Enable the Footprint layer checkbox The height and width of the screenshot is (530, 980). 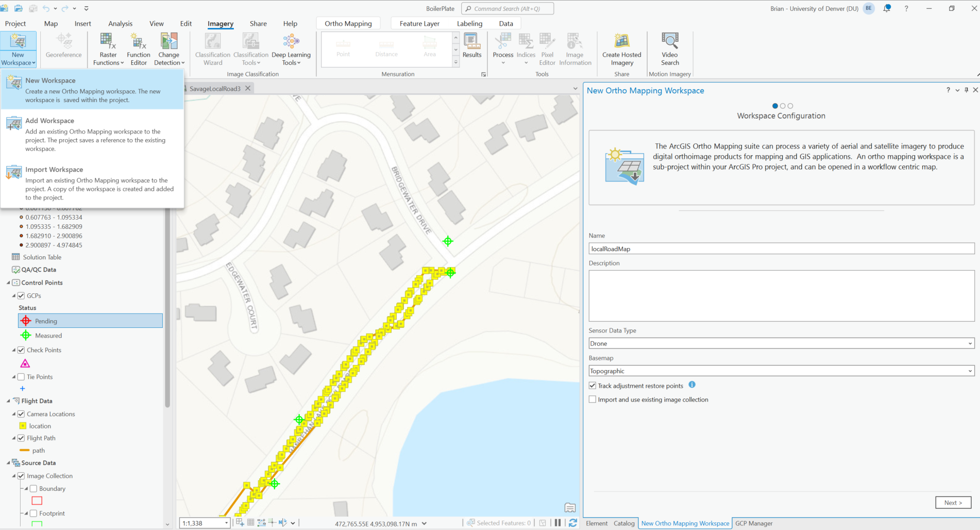(x=33, y=514)
